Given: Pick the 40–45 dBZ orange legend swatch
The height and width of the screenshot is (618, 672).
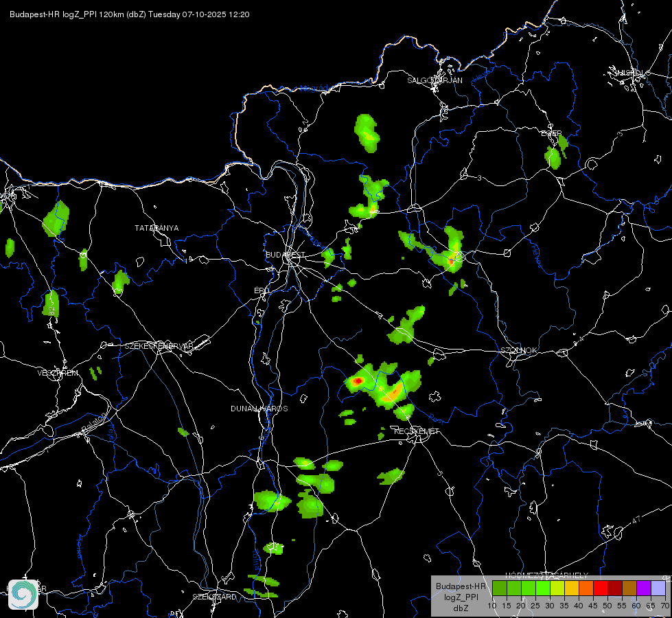Looking at the screenshot, I should click(586, 588).
